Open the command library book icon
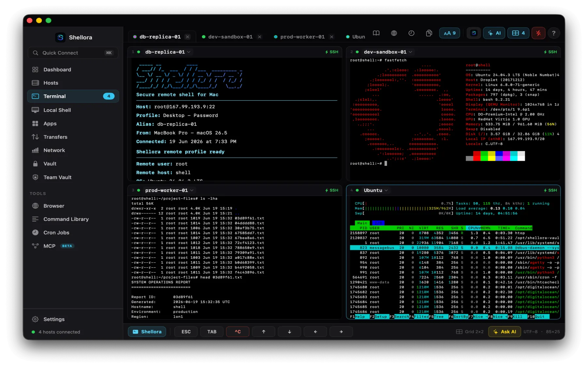Screen dimensions: 588x368 coord(376,33)
